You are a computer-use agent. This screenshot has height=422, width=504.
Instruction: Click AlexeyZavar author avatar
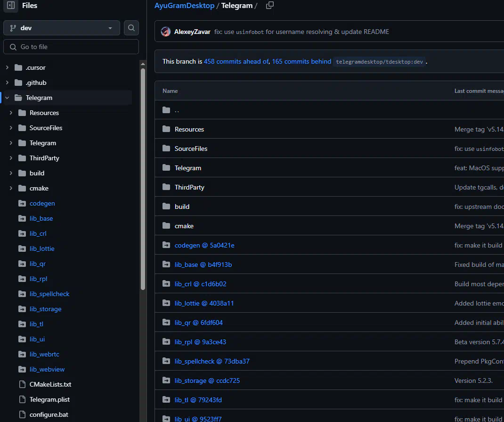click(166, 32)
